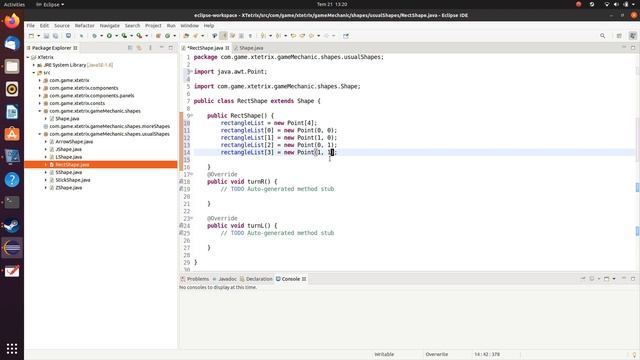Expand JRE System Library node

click(x=34, y=65)
